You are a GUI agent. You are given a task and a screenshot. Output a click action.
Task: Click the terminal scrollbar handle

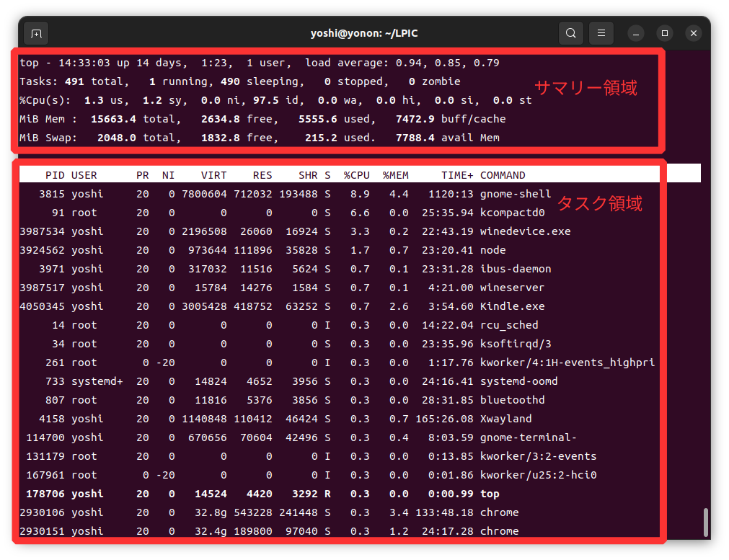[705, 522]
